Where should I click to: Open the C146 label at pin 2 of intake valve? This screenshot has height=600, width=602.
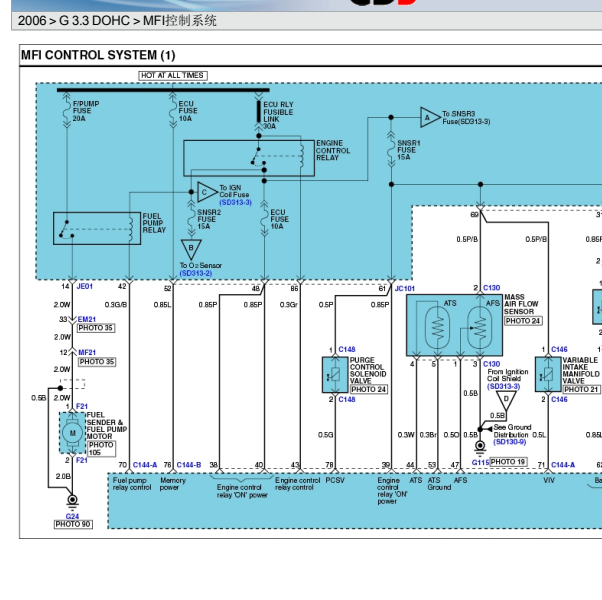pos(559,400)
